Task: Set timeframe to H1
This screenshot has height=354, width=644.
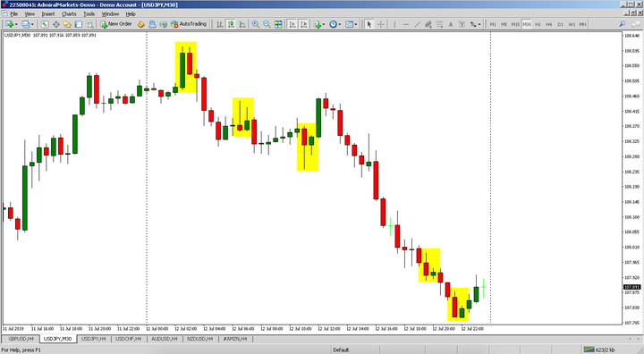Action: coord(538,24)
